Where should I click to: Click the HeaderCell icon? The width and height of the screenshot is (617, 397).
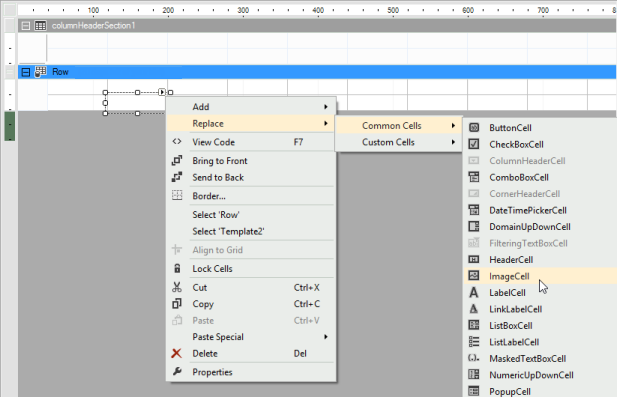tap(474, 259)
